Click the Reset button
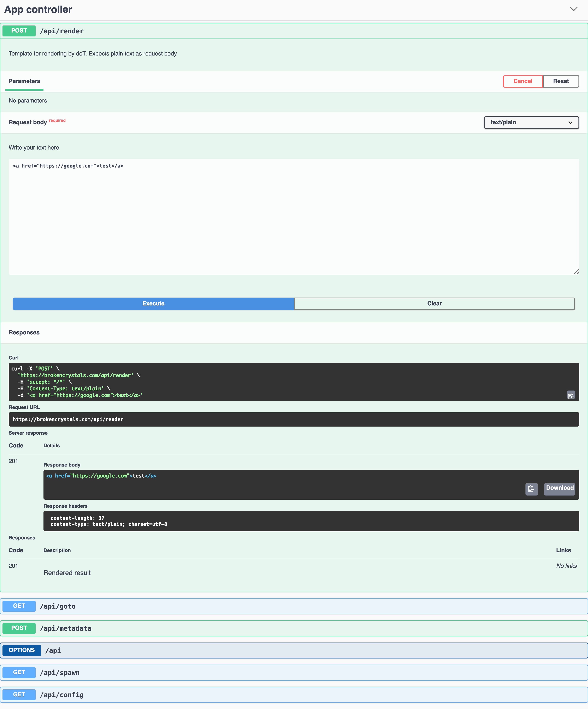The width and height of the screenshot is (588, 709). [x=561, y=81]
